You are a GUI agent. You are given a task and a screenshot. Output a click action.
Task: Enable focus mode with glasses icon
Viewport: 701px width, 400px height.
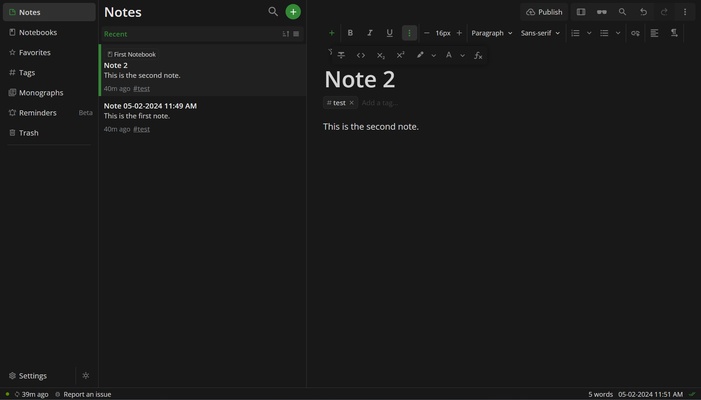[x=602, y=12]
